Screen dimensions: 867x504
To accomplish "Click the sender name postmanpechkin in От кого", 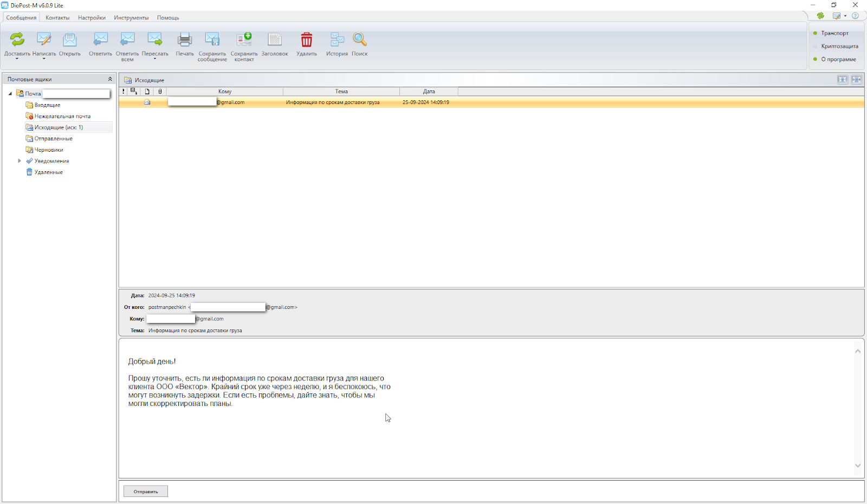I will [x=167, y=307].
